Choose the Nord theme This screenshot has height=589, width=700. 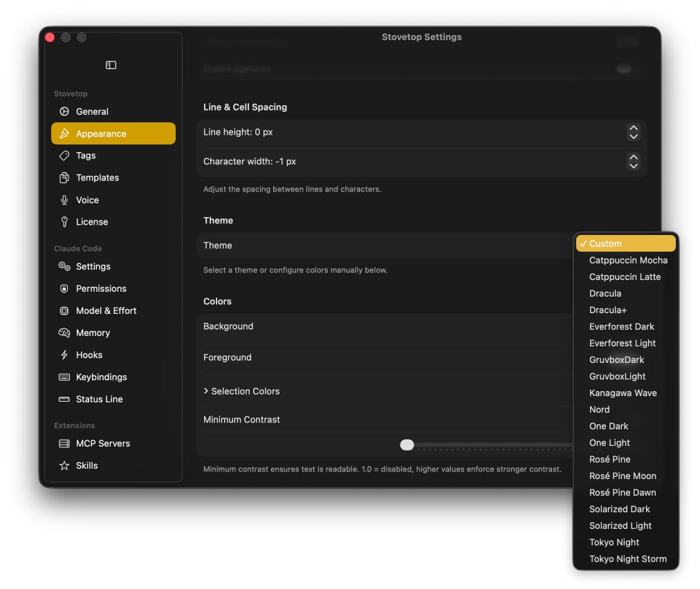[625, 410]
